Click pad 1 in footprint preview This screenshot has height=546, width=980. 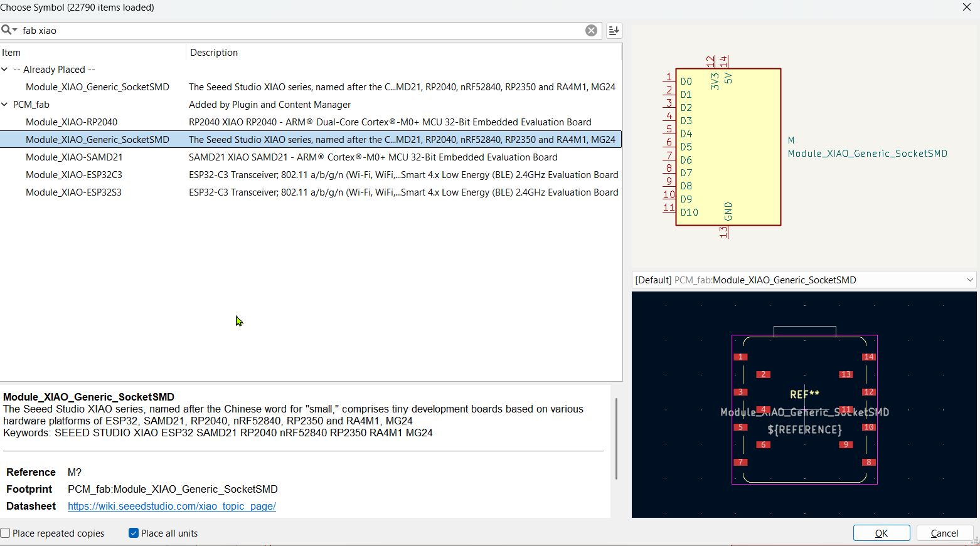click(x=740, y=357)
